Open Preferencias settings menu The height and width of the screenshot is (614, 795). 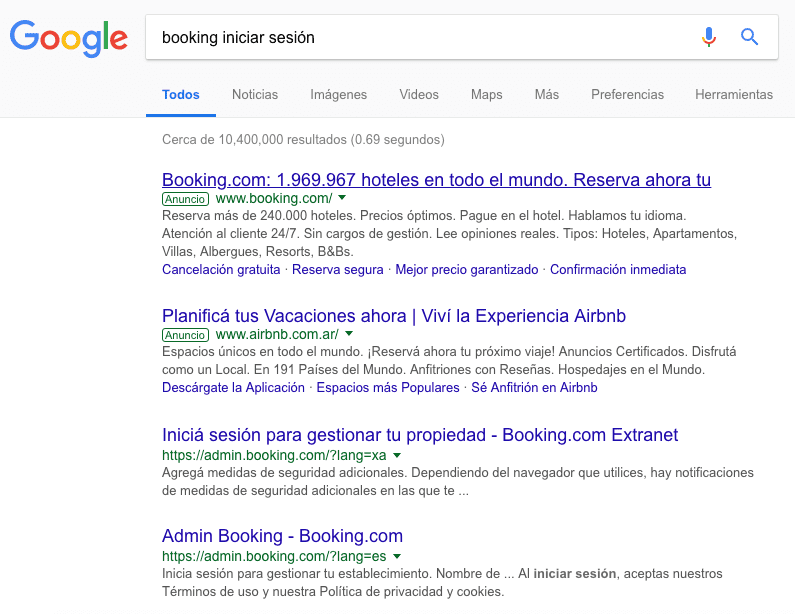[627, 94]
